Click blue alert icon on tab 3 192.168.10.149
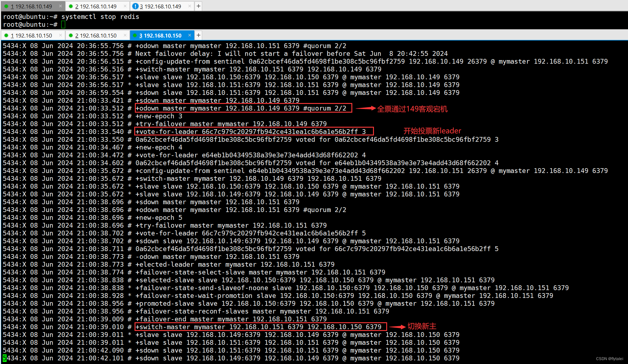 pyautogui.click(x=135, y=6)
